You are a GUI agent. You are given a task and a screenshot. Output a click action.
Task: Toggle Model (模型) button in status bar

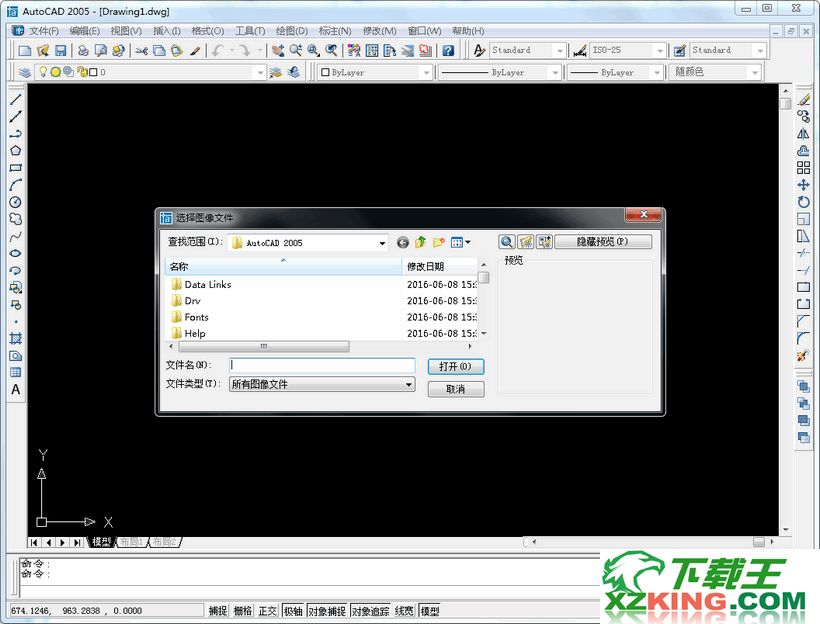point(430,610)
